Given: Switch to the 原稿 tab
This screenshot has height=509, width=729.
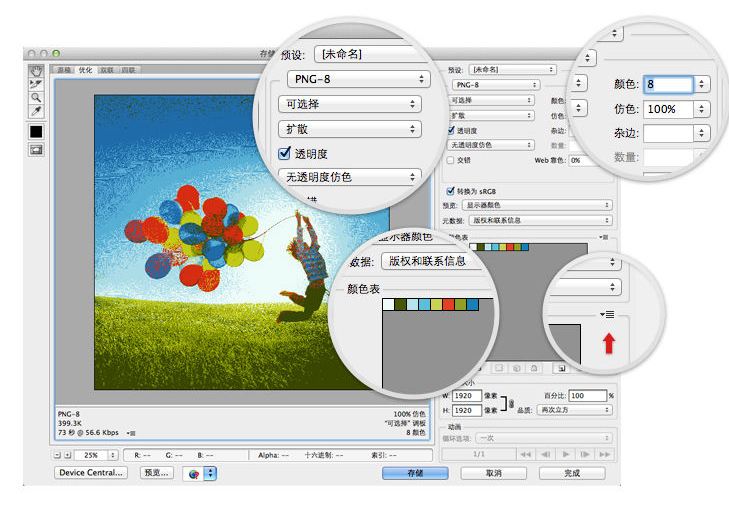Looking at the screenshot, I should 64,70.
